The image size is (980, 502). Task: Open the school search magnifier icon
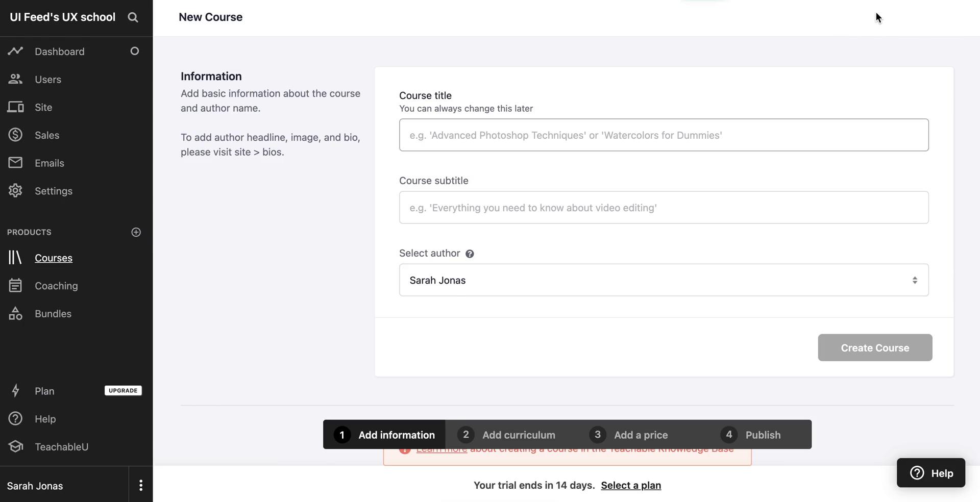(133, 17)
